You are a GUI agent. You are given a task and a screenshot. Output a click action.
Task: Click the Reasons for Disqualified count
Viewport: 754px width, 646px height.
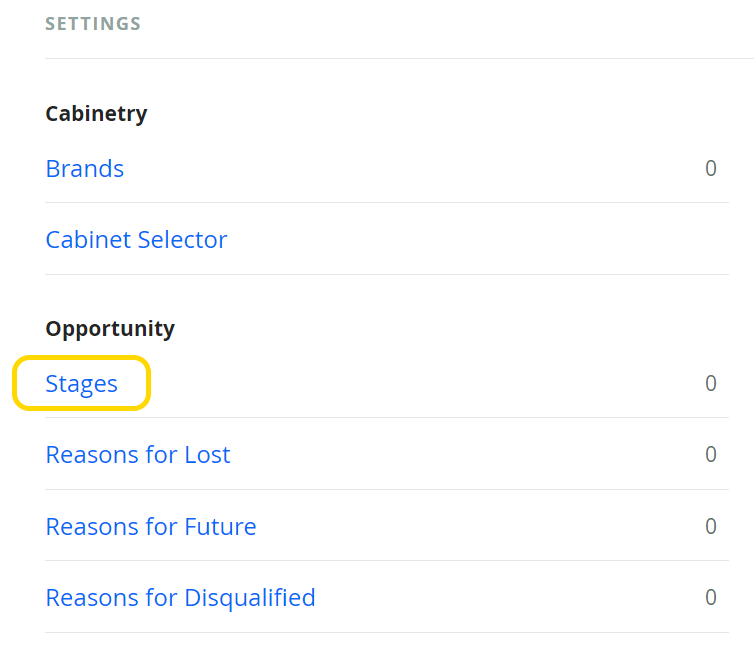point(711,598)
